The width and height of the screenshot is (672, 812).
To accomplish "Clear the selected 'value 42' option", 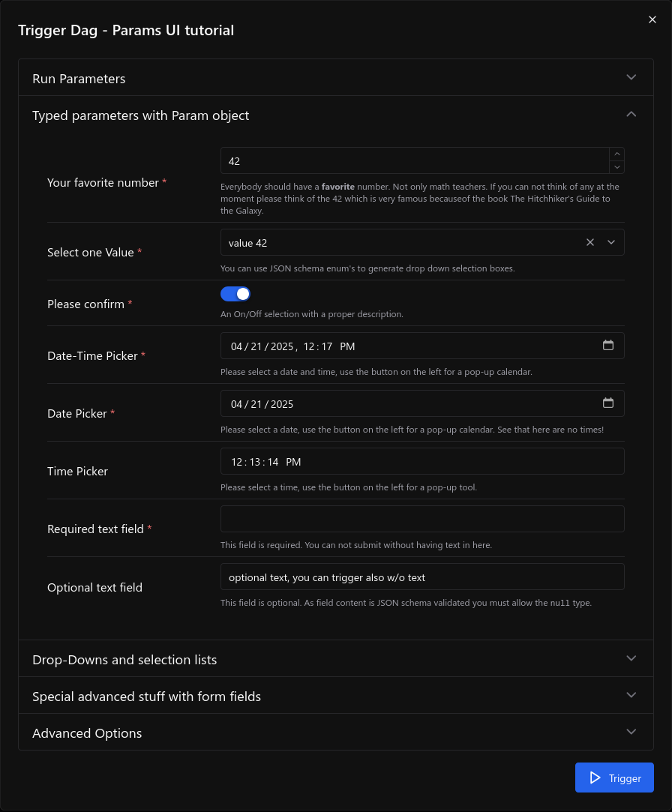I will click(x=590, y=242).
